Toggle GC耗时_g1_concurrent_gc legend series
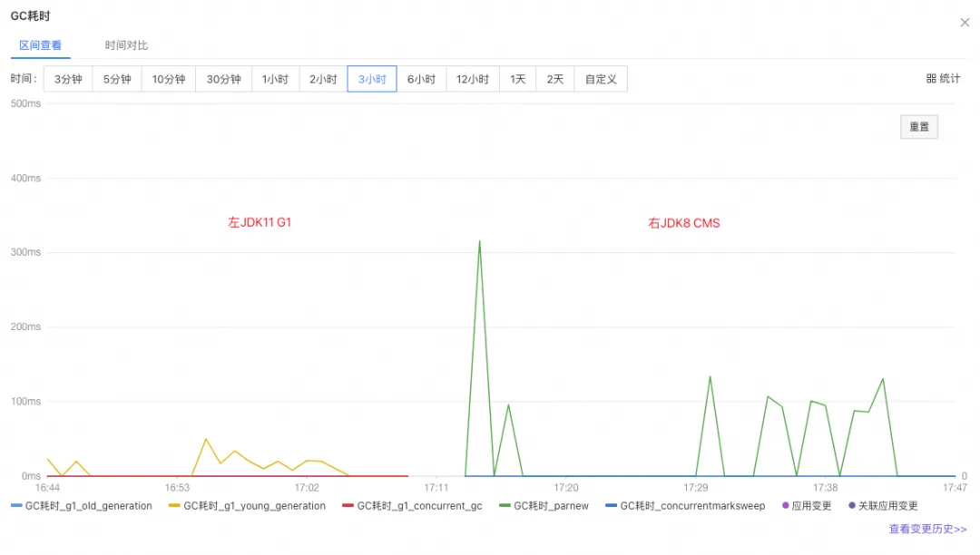The image size is (980, 555). coord(413,506)
